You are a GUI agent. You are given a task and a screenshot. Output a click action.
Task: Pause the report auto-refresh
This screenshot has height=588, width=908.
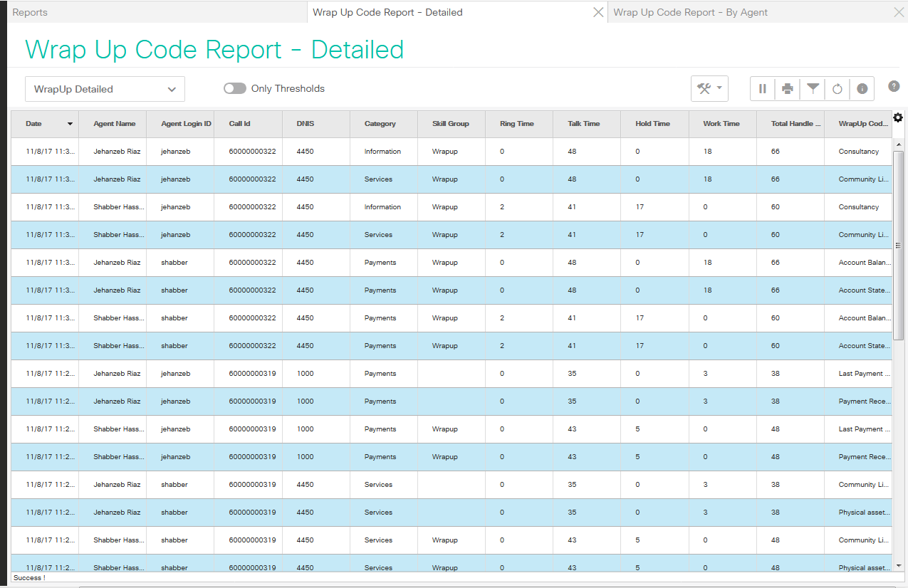pos(763,89)
